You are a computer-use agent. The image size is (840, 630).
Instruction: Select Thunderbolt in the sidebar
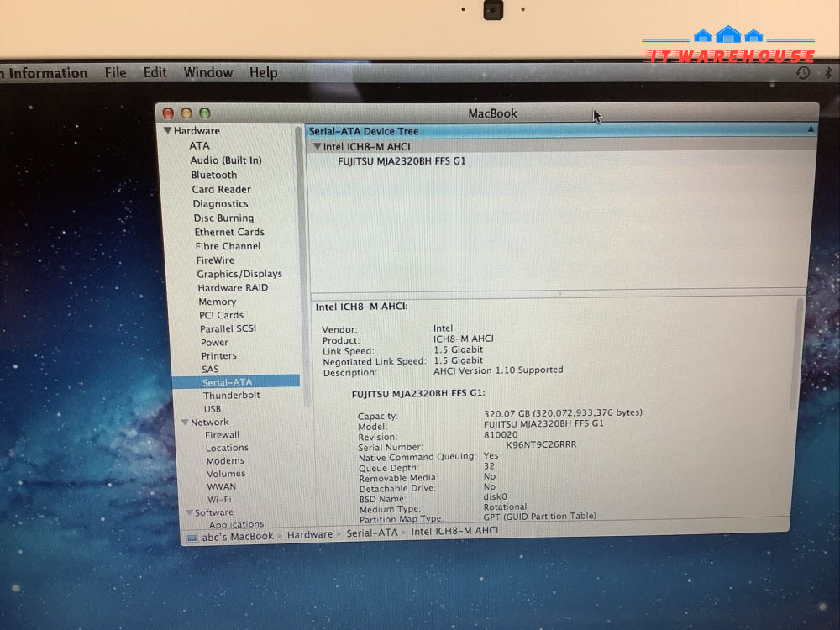point(232,396)
